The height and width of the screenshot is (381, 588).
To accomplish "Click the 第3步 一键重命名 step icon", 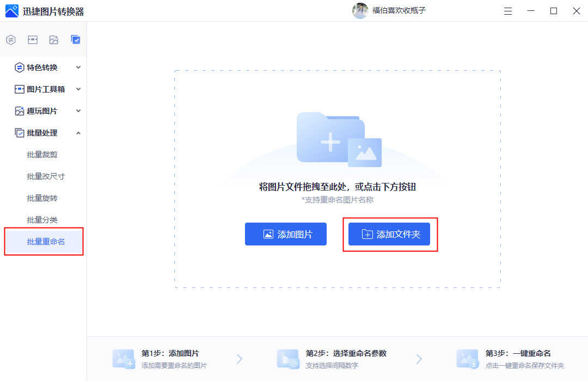I will click(x=467, y=359).
